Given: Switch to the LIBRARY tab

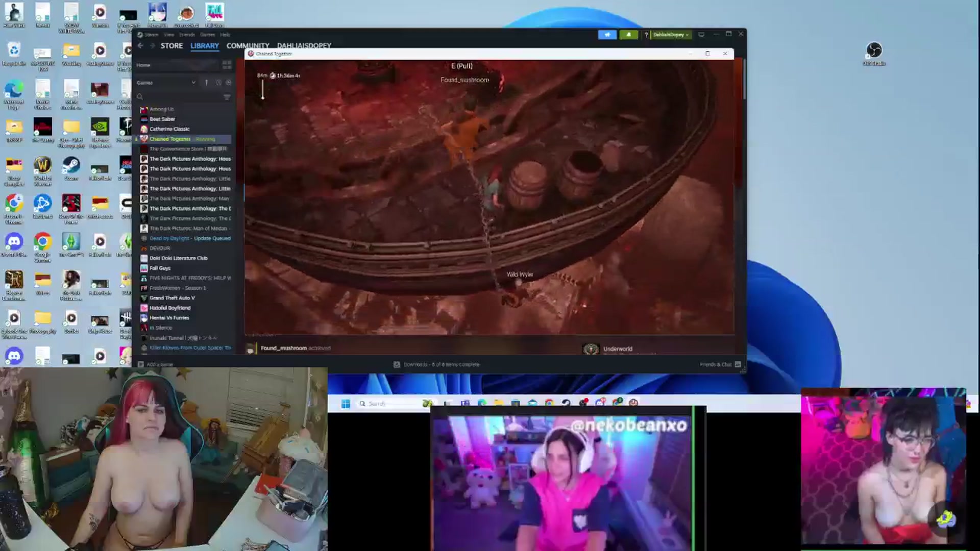Looking at the screenshot, I should tap(205, 45).
